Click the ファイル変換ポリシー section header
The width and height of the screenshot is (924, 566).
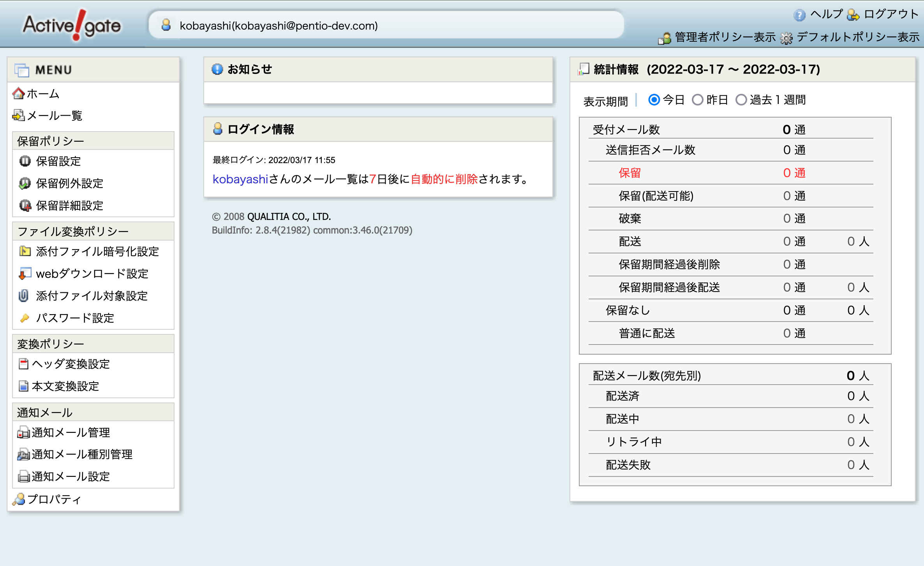coord(93,231)
